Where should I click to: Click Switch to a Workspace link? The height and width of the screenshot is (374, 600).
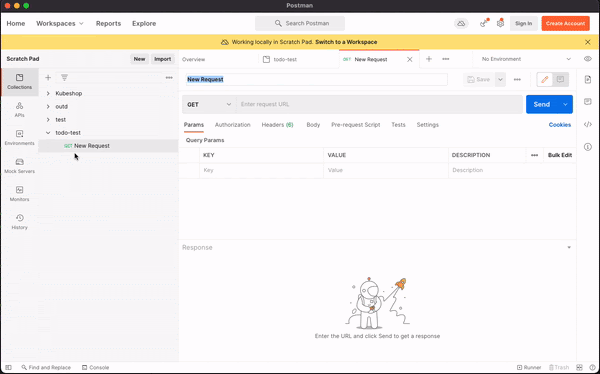pyautogui.click(x=346, y=42)
